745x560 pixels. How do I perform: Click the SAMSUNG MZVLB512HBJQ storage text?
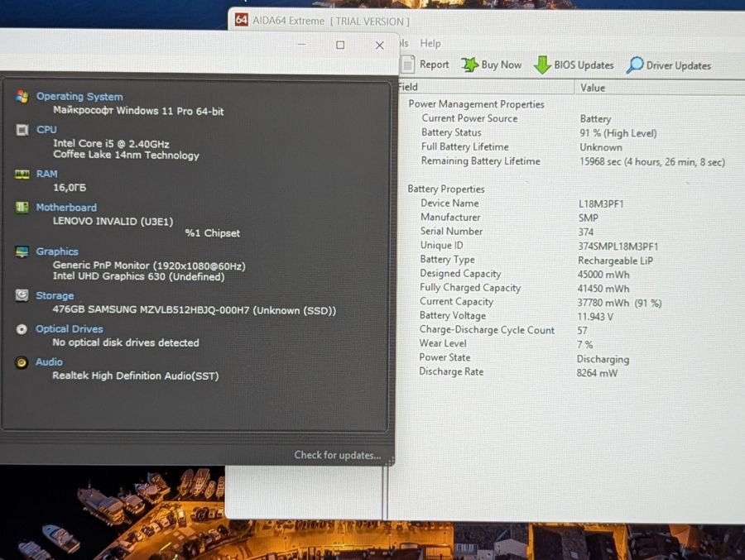pyautogui.click(x=194, y=310)
